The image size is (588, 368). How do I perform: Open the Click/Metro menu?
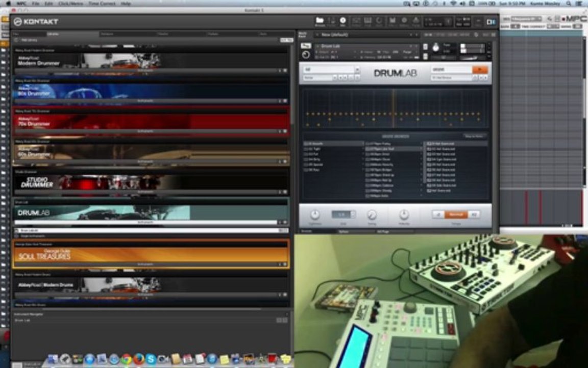point(70,4)
